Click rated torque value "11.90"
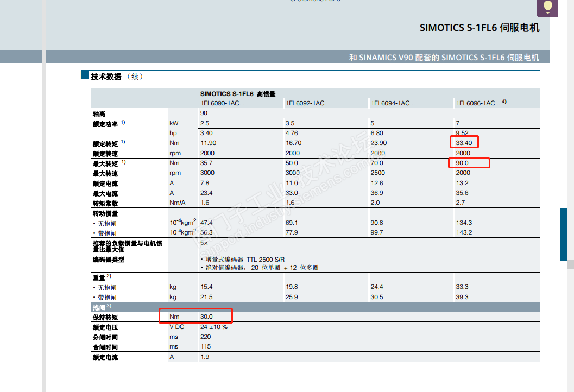 (209, 143)
